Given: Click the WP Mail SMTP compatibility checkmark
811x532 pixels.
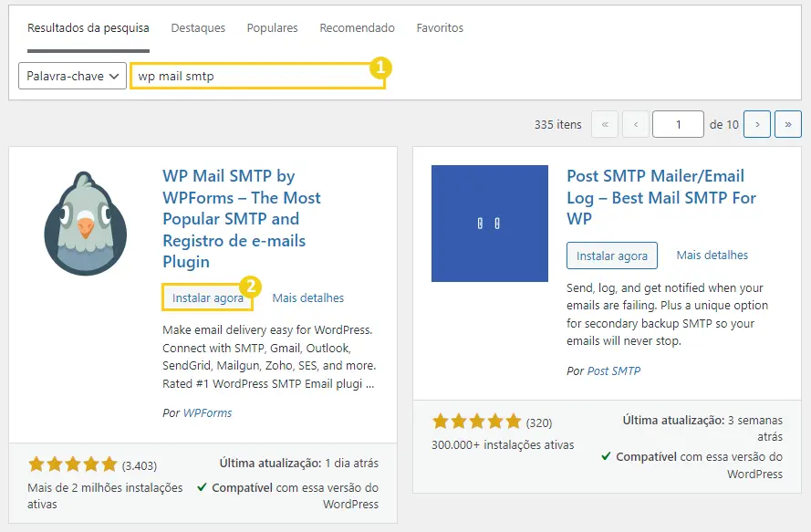Looking at the screenshot, I should click(203, 487).
